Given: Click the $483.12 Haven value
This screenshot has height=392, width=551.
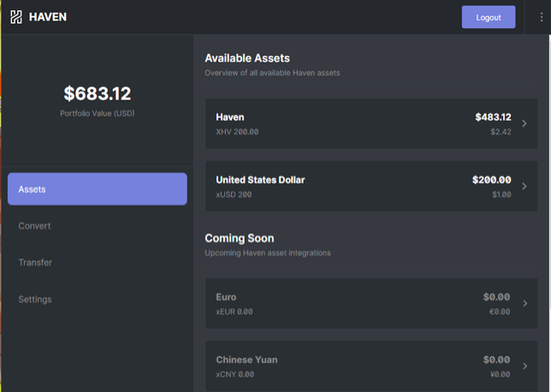Looking at the screenshot, I should [493, 117].
